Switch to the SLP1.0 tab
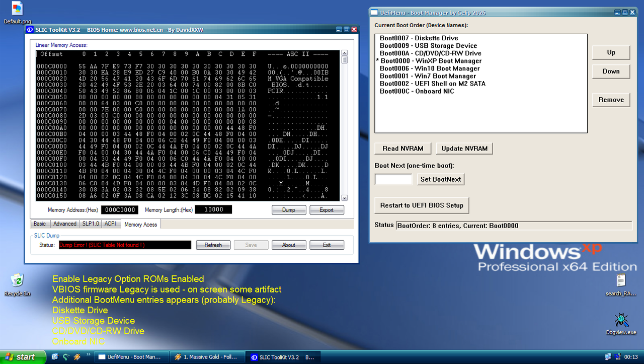The height and width of the screenshot is (364, 644). [91, 224]
